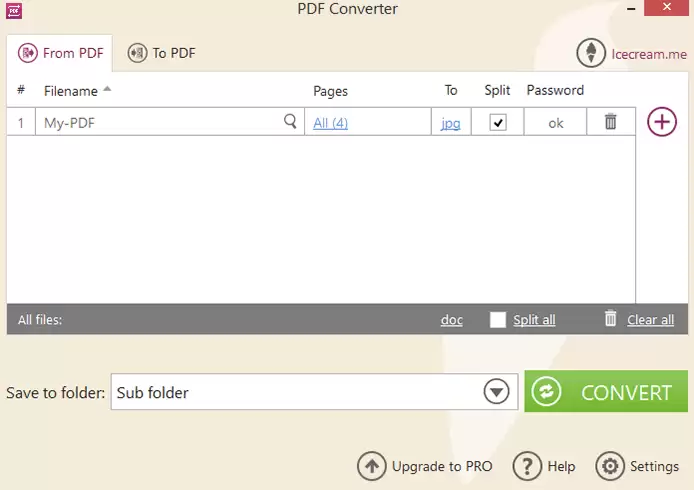Click the magnifier preview icon in filename
This screenshot has height=490, width=694.
290,122
